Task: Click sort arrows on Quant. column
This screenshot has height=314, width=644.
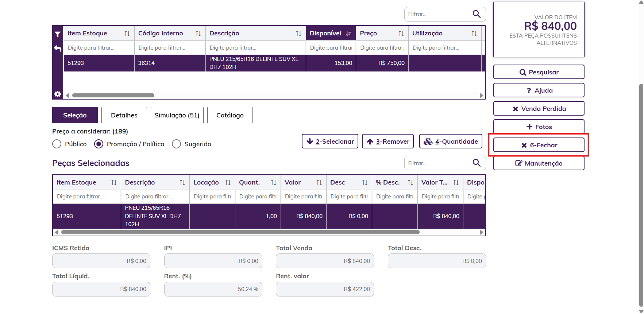Action: coord(273,182)
